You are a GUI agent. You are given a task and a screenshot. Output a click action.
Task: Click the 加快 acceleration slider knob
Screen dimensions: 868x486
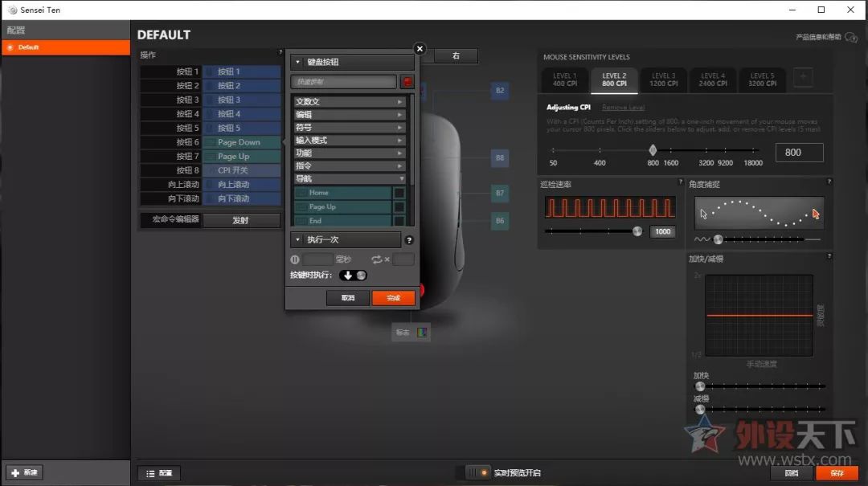click(x=700, y=386)
